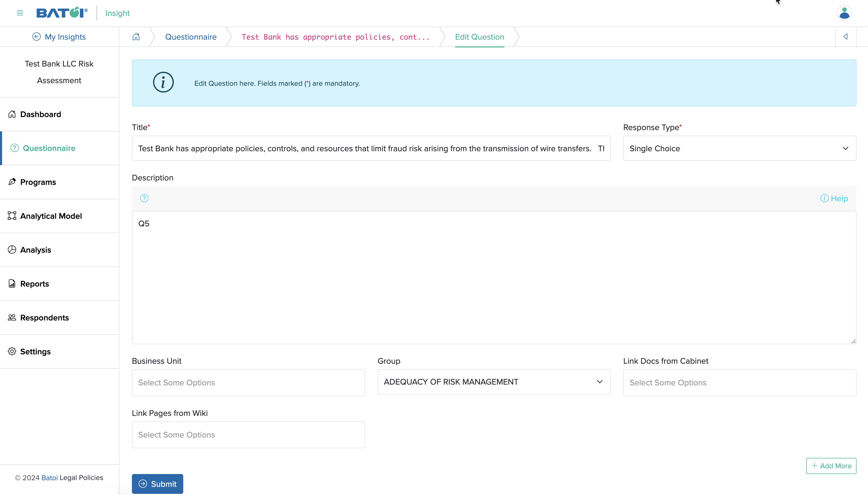Click the Batoi footer link

(x=50, y=478)
